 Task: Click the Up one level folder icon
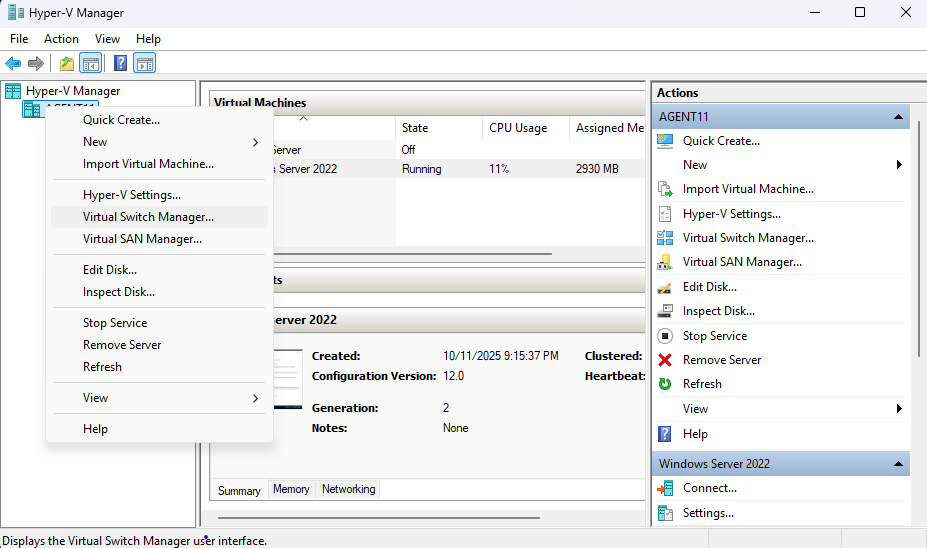click(67, 63)
